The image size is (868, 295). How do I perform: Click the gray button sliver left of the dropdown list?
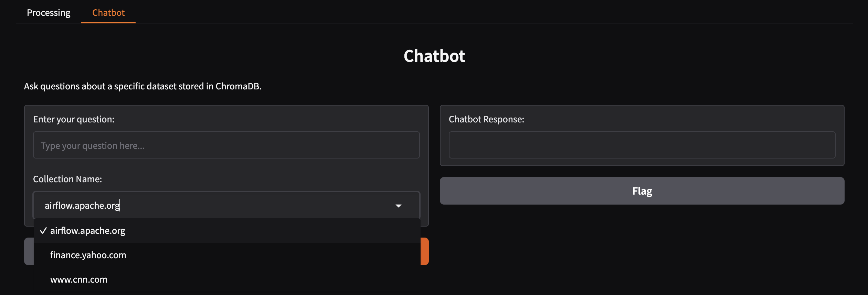29,251
